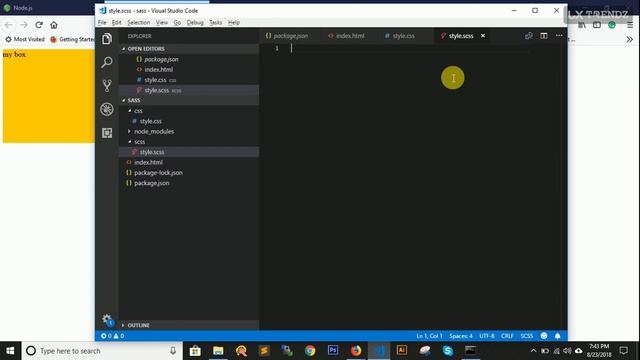This screenshot has width=640, height=360.
Task: Open the Extensions view in activity bar
Action: coord(107,133)
